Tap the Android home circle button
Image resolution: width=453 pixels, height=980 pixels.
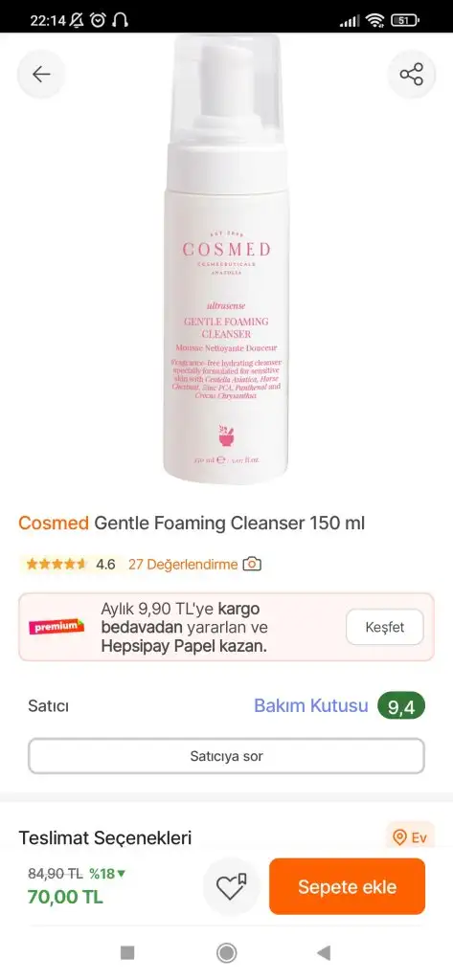click(x=226, y=952)
